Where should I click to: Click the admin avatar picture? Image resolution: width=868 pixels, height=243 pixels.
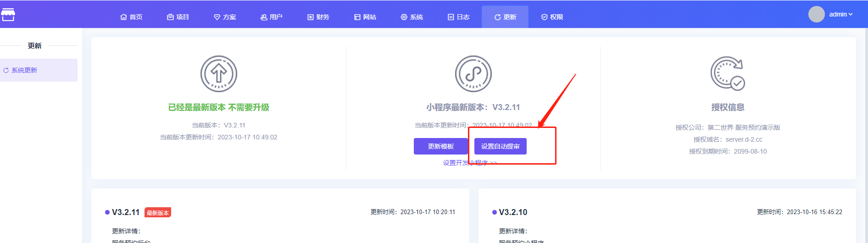tap(816, 14)
